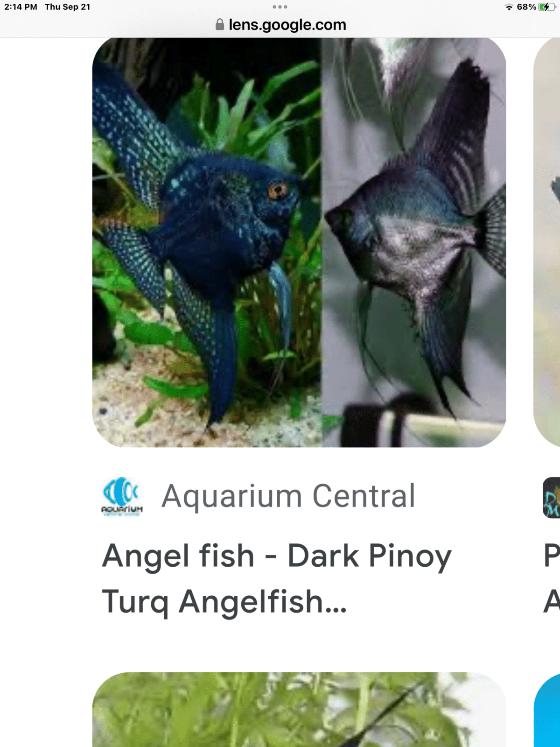Open the dark blue angelfish result image
The image size is (560, 747).
(x=299, y=242)
